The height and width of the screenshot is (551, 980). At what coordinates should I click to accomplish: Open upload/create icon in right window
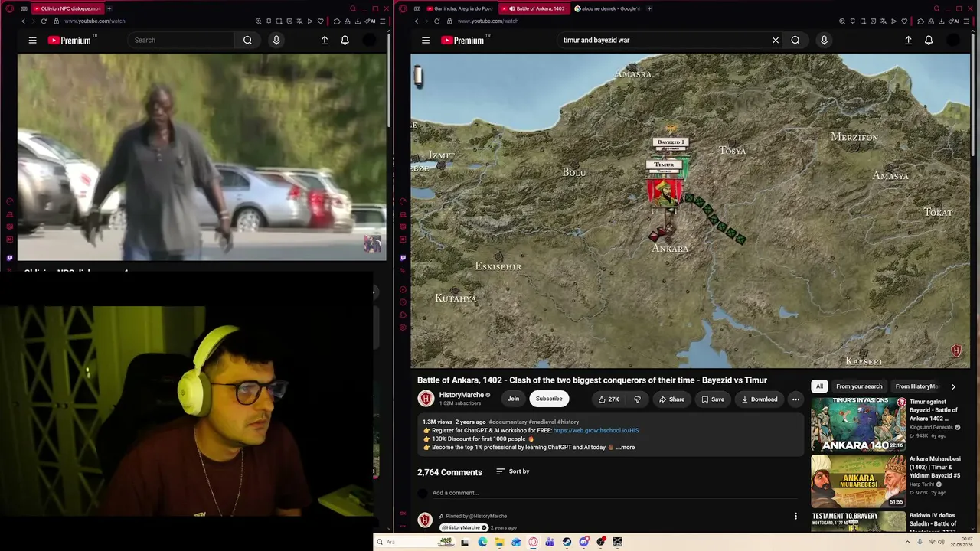tap(908, 41)
